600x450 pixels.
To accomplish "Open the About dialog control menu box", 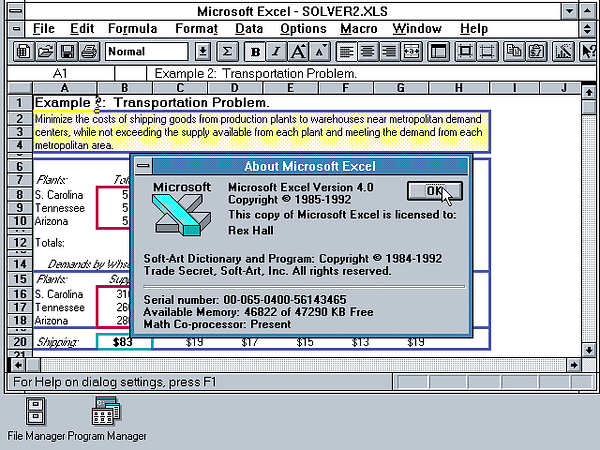I will (x=143, y=166).
